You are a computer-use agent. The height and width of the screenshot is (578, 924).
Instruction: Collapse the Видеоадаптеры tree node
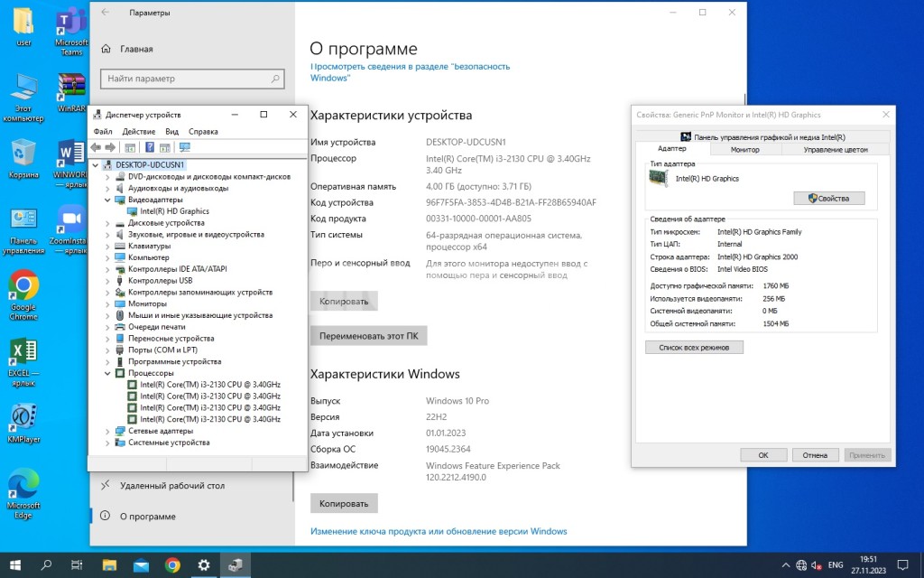point(108,200)
